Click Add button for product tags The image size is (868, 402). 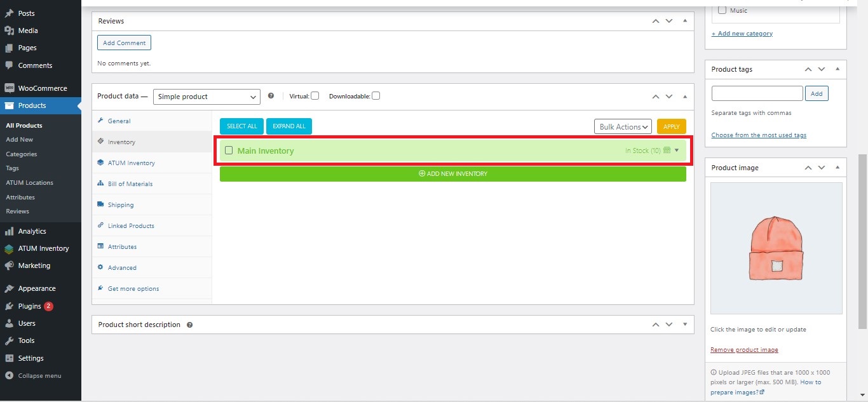[817, 93]
